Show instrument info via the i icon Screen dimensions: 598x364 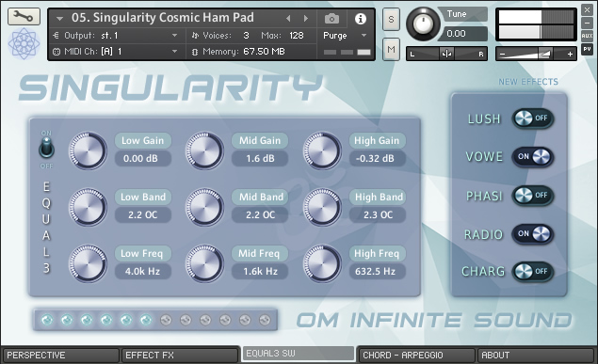tap(360, 19)
